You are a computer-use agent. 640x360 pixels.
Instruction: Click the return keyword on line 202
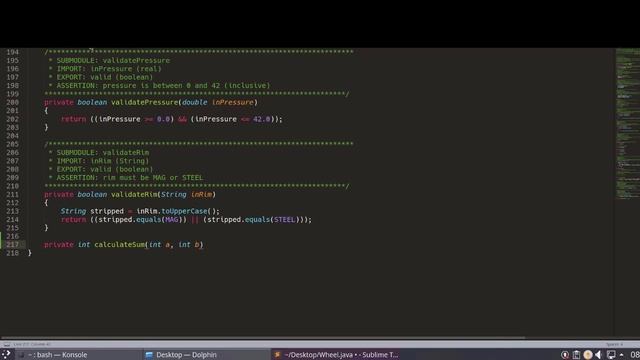tap(73, 119)
